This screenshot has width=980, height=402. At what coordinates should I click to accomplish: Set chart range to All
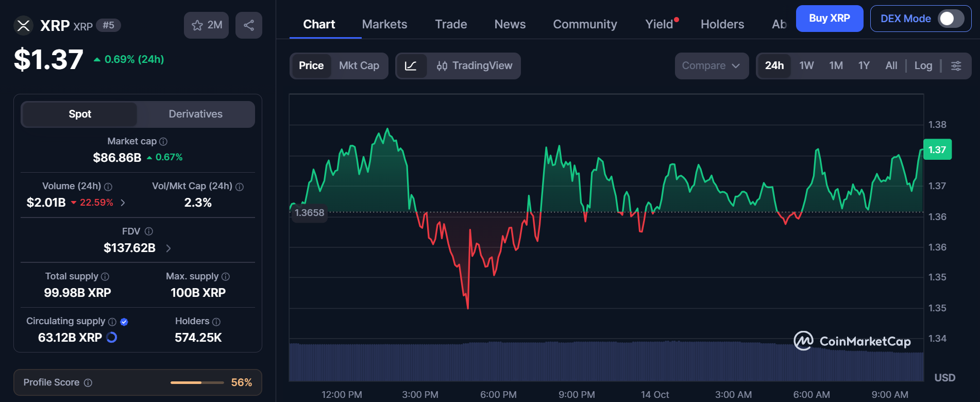pos(891,66)
